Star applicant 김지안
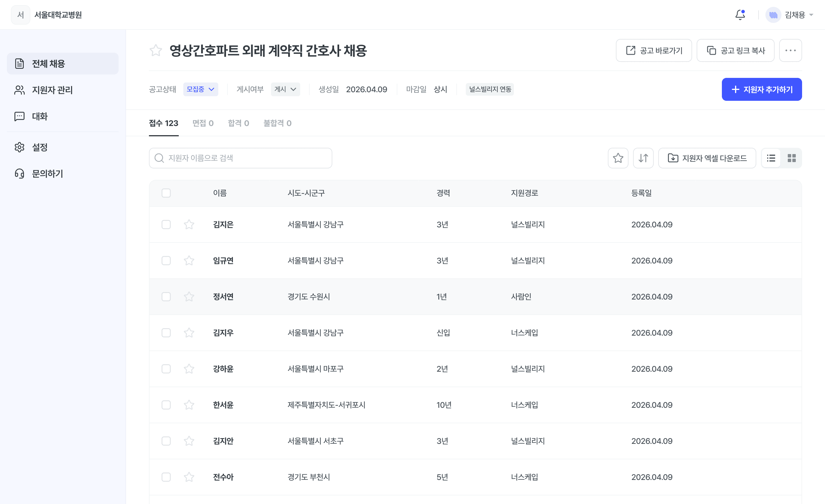Screen dimensions: 825x504 pyautogui.click(x=189, y=441)
